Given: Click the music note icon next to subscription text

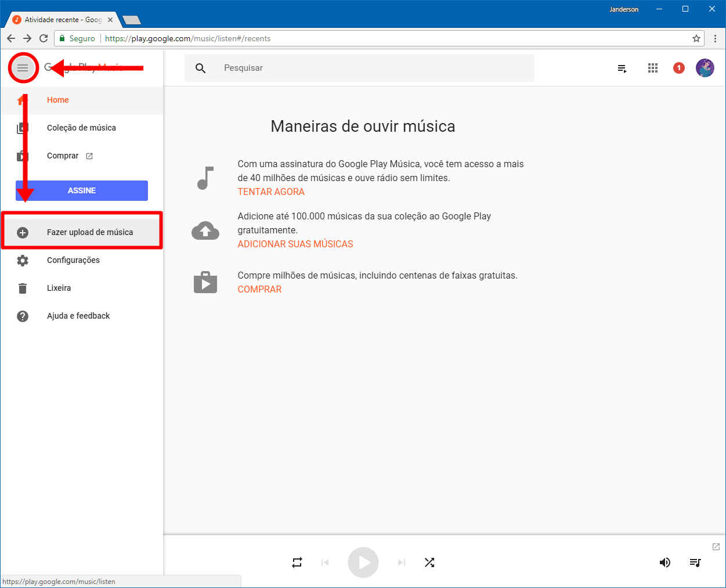Looking at the screenshot, I should click(x=205, y=178).
